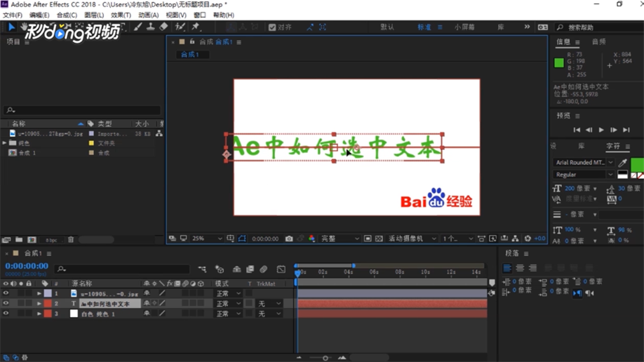Open the Regular font style dropdown

click(x=584, y=175)
